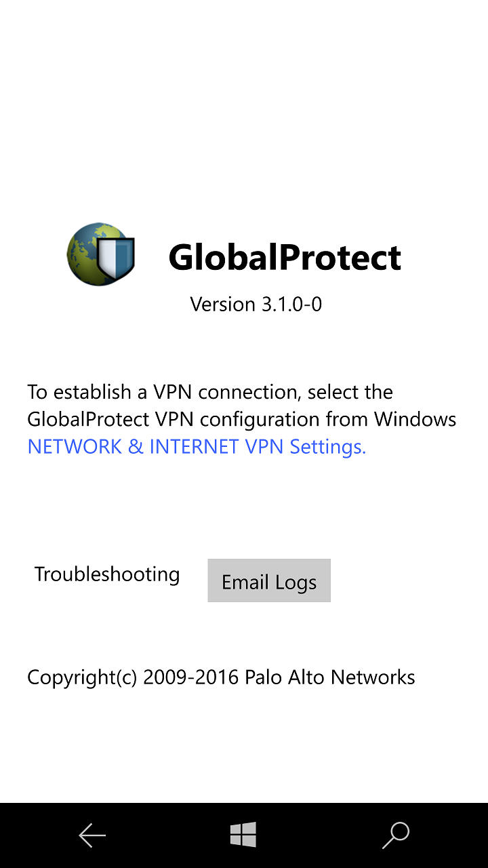488x868 pixels.
Task: Click the years 2009-2016 in the copyright
Action: pos(190,677)
